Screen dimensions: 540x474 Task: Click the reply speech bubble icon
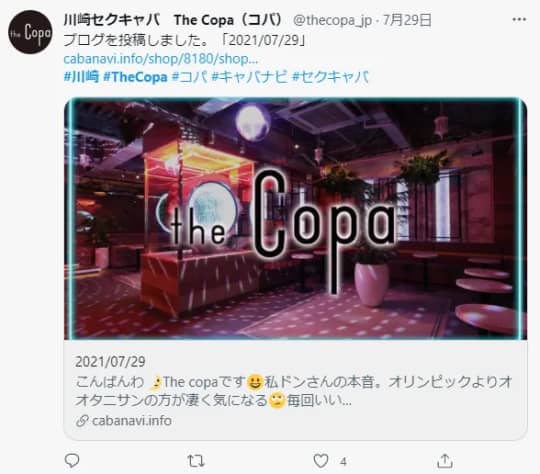[x=72, y=461]
